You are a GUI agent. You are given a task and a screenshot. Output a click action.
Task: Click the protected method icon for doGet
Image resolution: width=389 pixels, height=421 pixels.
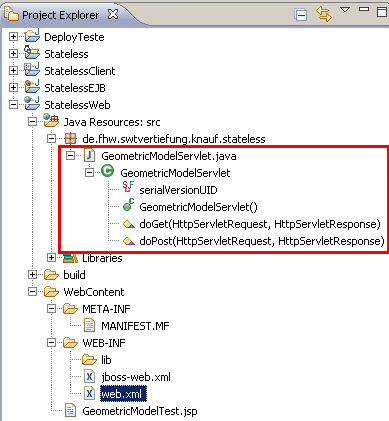pyautogui.click(x=129, y=224)
